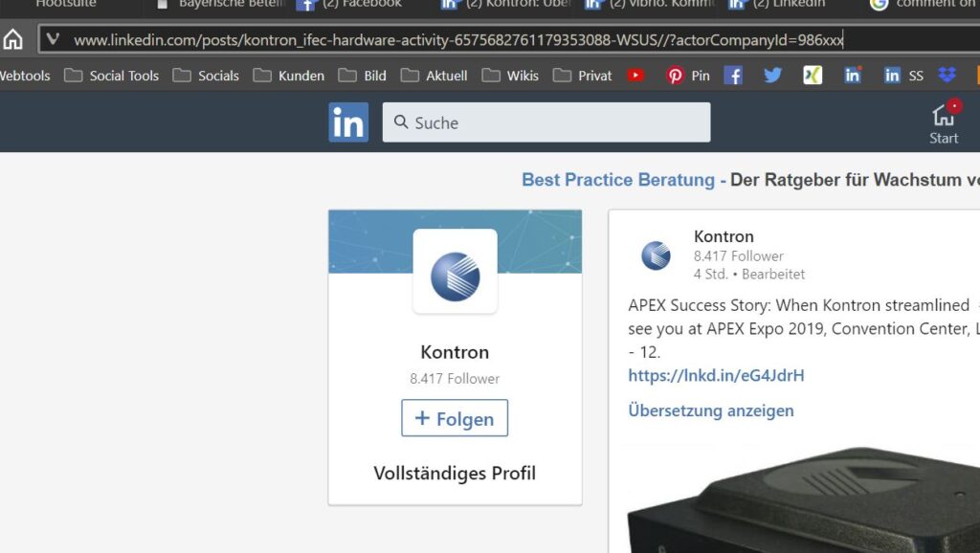Open the Pinterest Pin bookmark

[688, 75]
